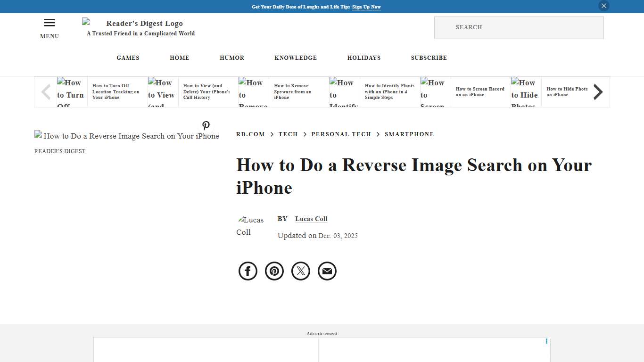The image size is (644, 362).
Task: Pin the article to Pinterest
Action: [x=274, y=271]
